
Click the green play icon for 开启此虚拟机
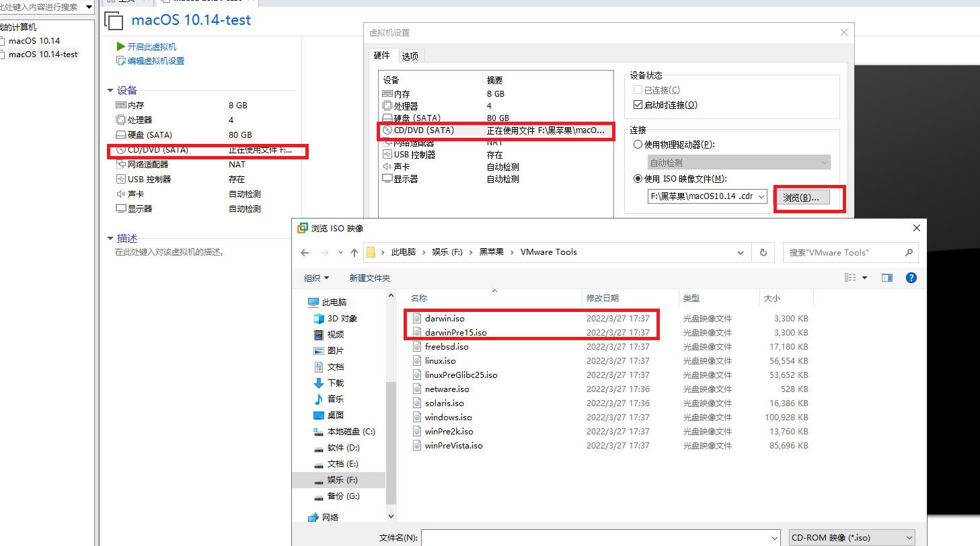(x=120, y=46)
